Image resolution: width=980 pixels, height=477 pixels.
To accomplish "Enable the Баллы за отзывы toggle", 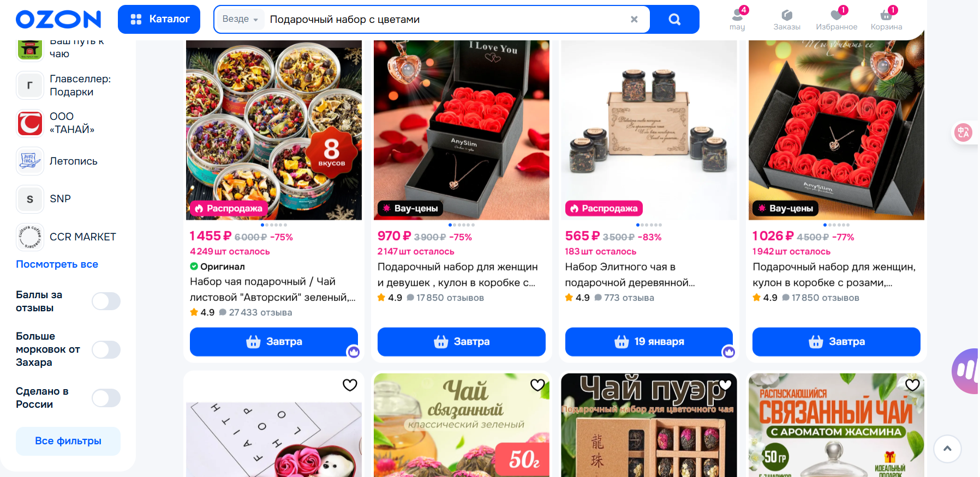I will pos(106,301).
